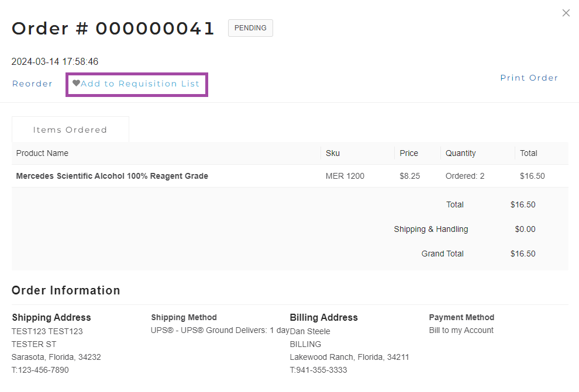Close the order details dialog
This screenshot has height=392, width=579.
[x=566, y=13]
